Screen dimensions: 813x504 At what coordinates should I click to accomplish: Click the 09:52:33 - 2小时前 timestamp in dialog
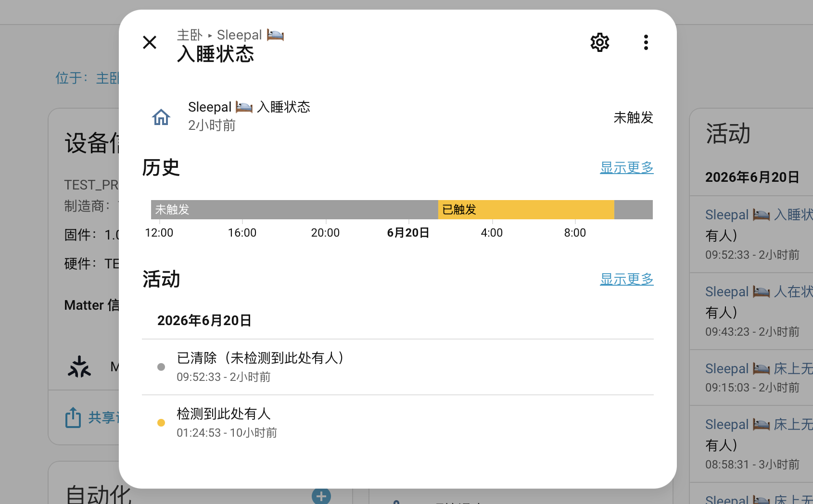(x=223, y=377)
